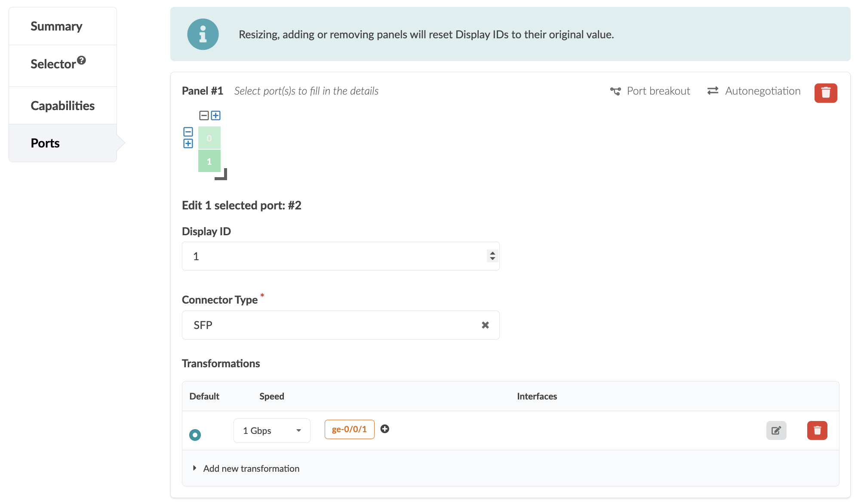Delete Panel #1 with the trash icon
The width and height of the screenshot is (867, 504).
[x=826, y=92]
